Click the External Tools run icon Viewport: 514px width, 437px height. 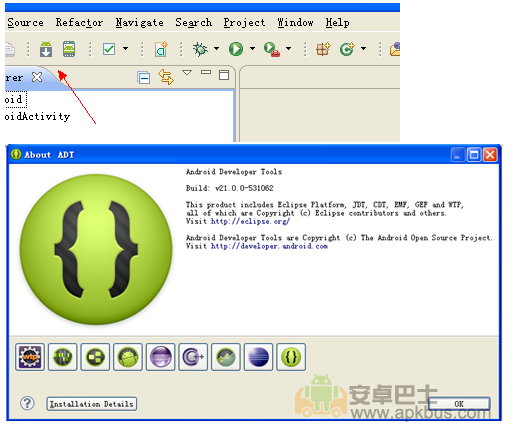click(x=272, y=49)
